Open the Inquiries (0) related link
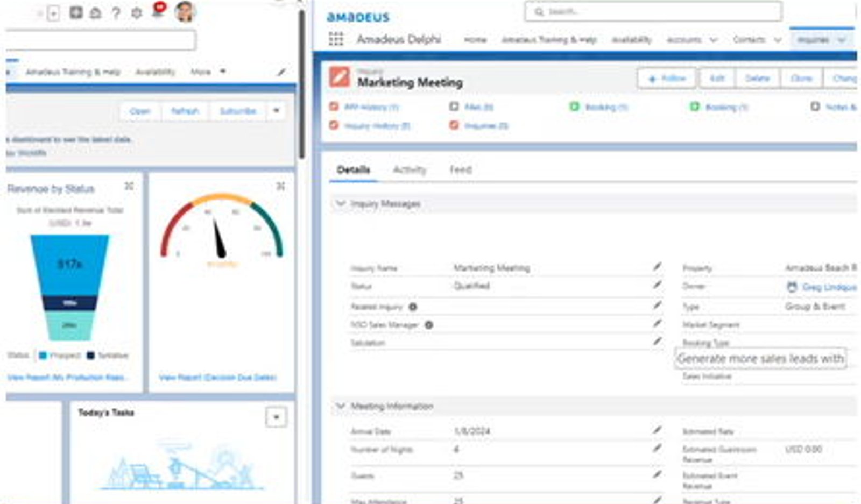 486,126
